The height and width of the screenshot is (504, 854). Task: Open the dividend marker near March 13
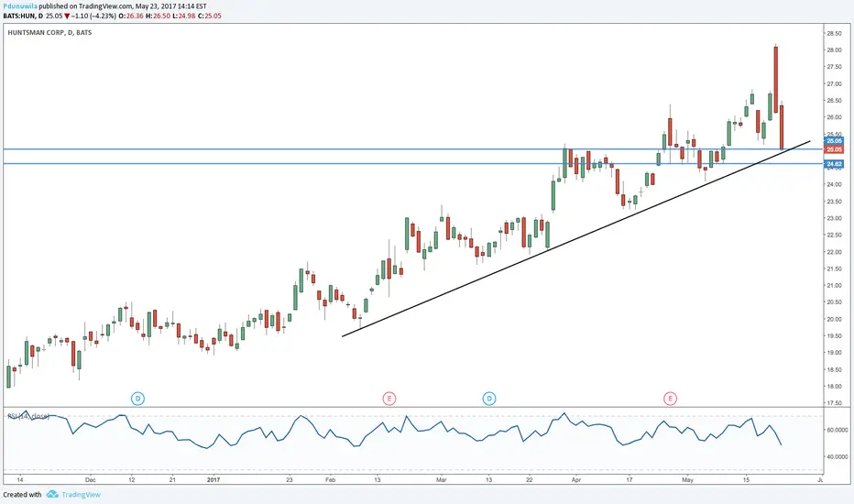[489, 399]
